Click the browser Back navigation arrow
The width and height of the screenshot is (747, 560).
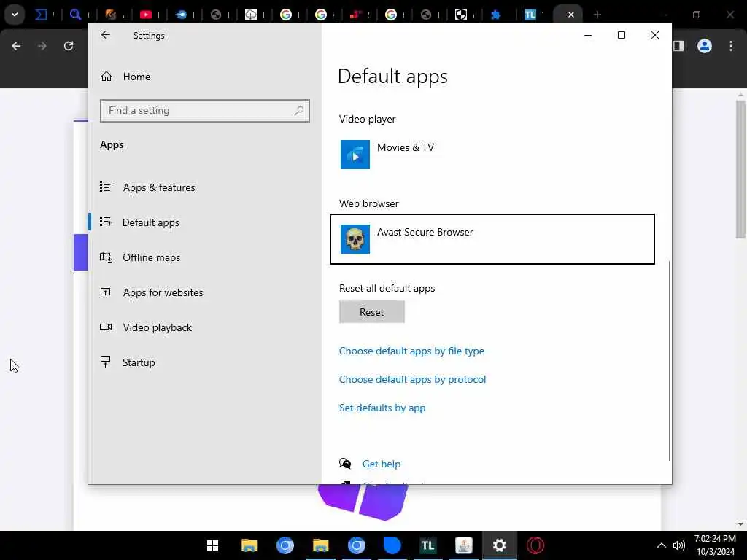(x=16, y=46)
